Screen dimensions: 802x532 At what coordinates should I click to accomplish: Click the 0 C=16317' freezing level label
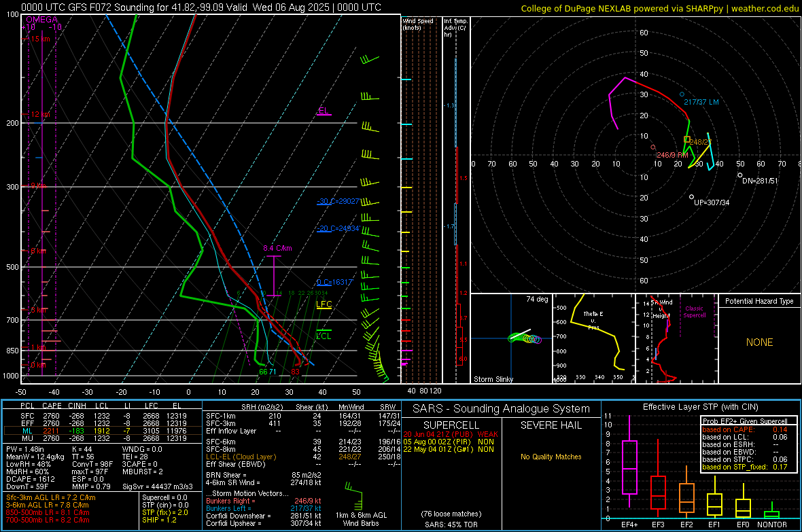[334, 282]
